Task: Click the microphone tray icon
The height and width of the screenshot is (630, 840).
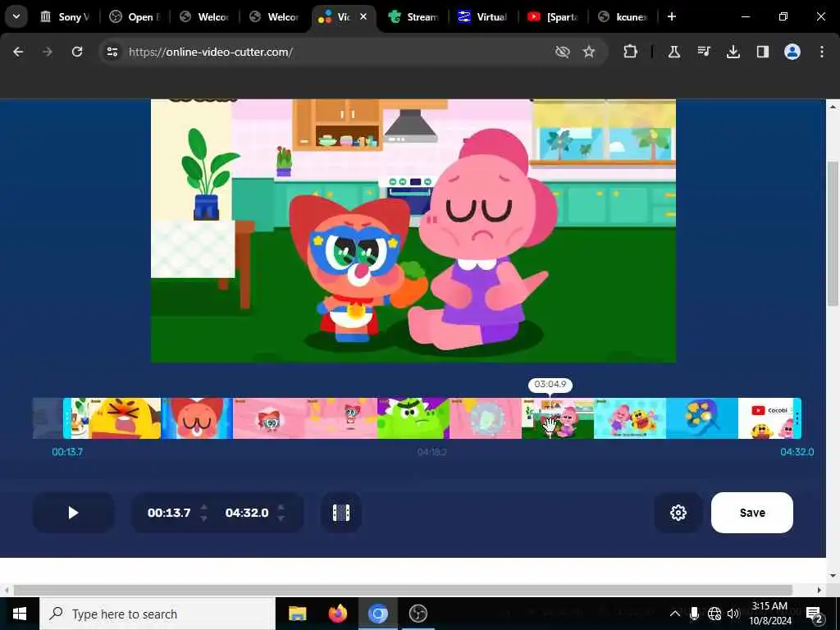Action: pyautogui.click(x=694, y=614)
